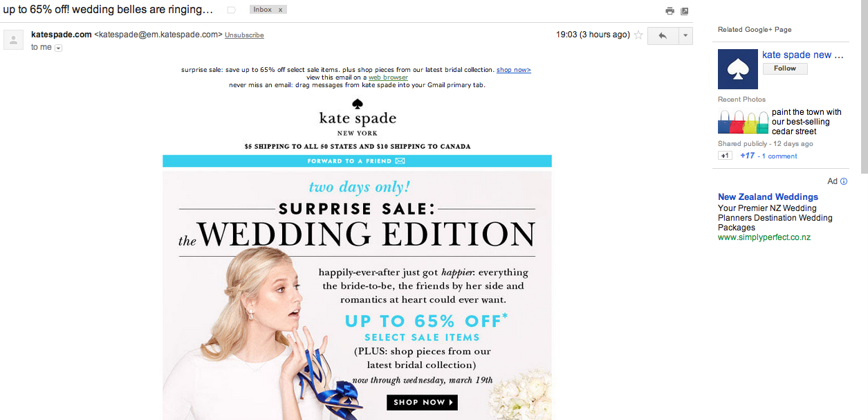
Task: Open email in new window icon
Action: tap(685, 11)
